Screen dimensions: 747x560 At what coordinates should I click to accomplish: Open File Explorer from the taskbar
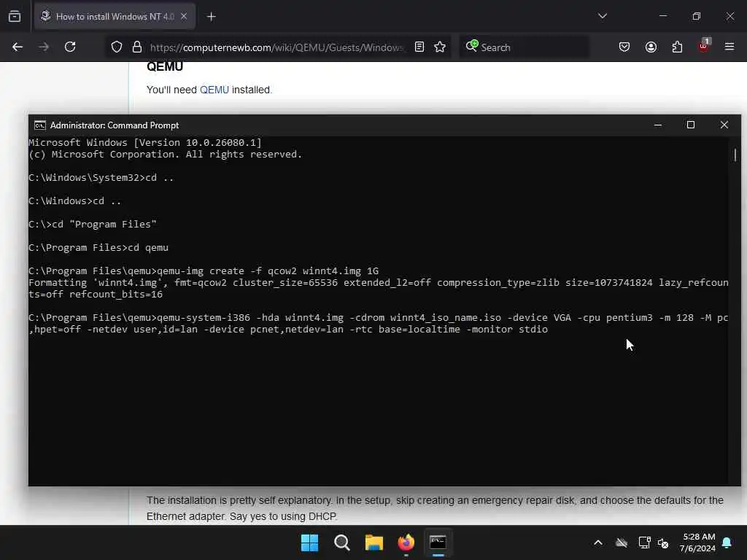click(x=374, y=542)
